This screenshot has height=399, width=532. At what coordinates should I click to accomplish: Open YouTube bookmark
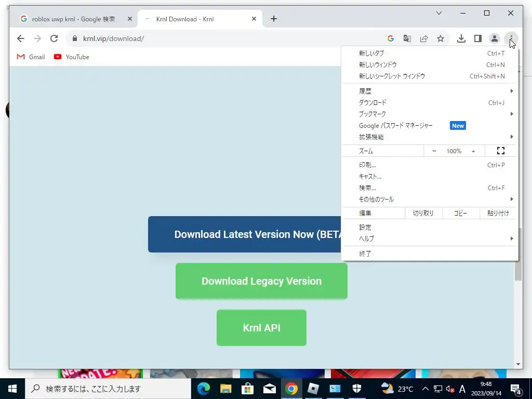click(x=71, y=57)
